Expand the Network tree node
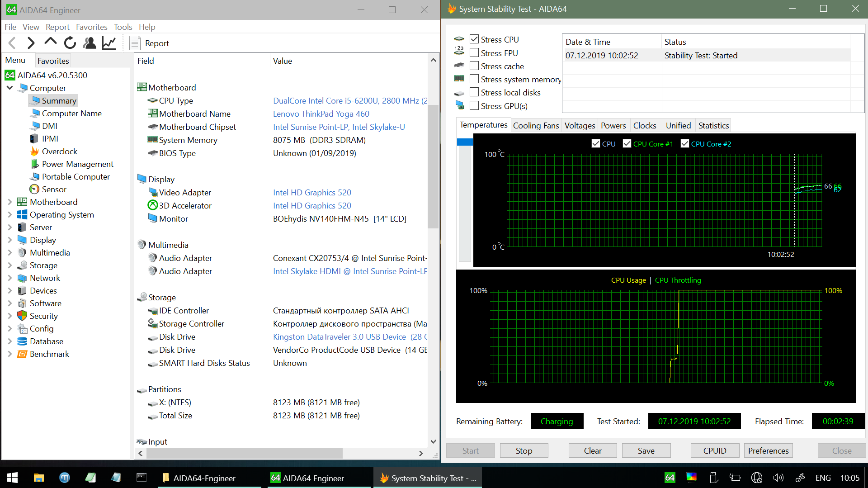Viewport: 868px width, 488px height. [x=9, y=278]
